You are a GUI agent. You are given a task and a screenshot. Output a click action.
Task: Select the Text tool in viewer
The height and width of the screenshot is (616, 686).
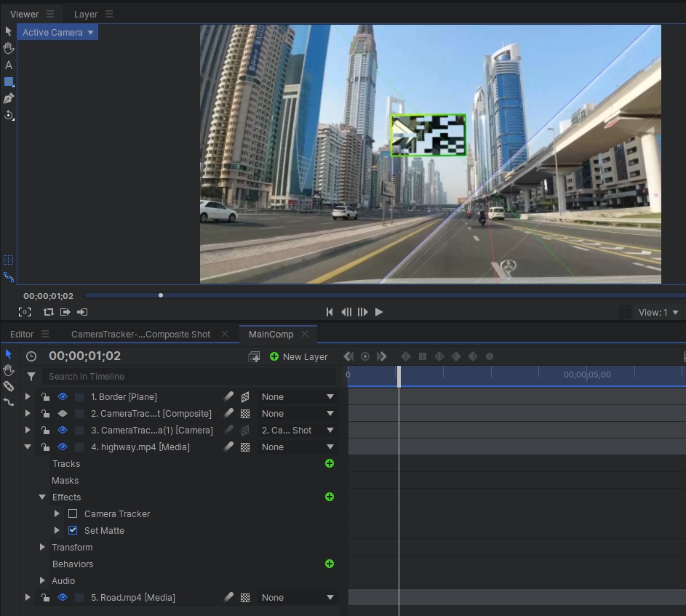click(x=9, y=65)
